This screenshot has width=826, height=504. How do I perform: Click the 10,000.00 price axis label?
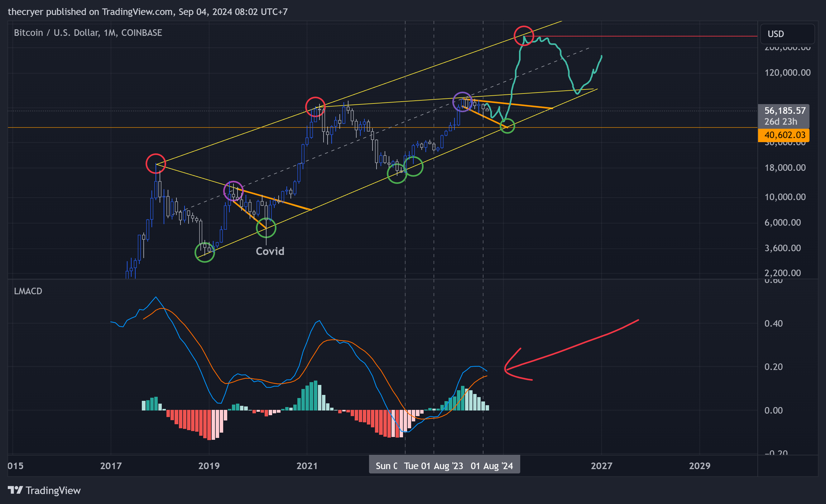pyautogui.click(x=785, y=197)
